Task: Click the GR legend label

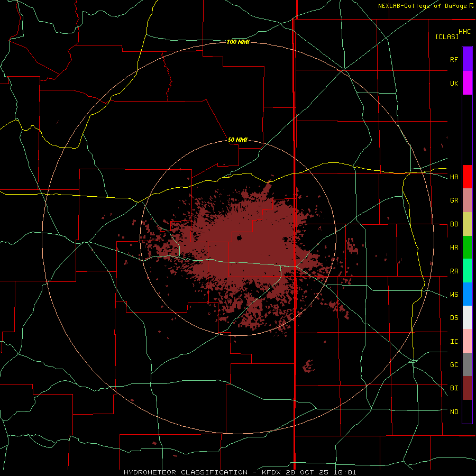Action: (x=454, y=200)
